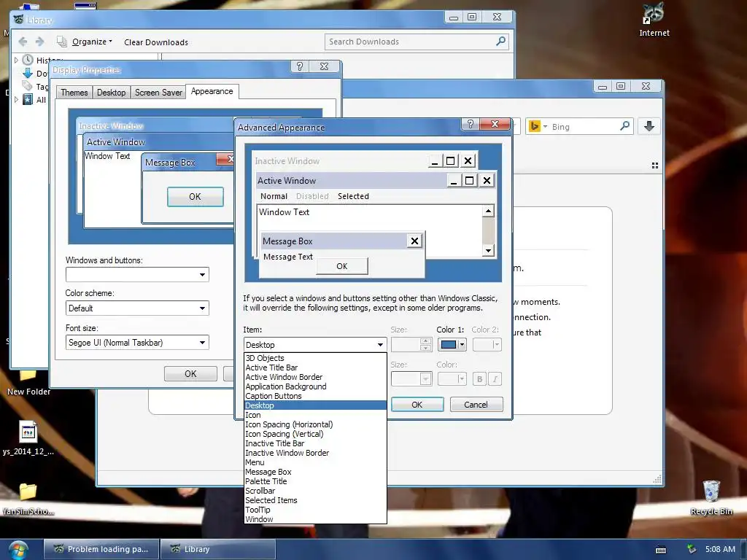The height and width of the screenshot is (560, 747).
Task: Select Icon Spacing (Vertical)
Action: pyautogui.click(x=315, y=435)
